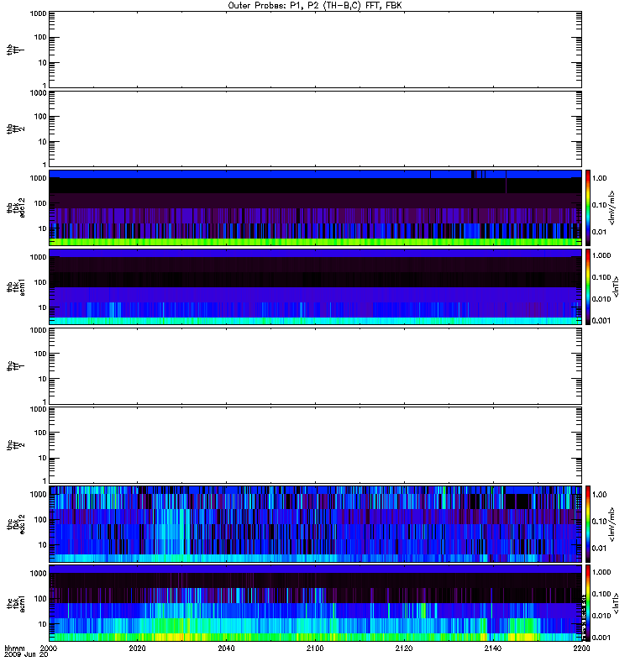Click the <|nT|> unit label by thb scm1 color bar
This screenshot has height=672, width=630.
(616, 286)
